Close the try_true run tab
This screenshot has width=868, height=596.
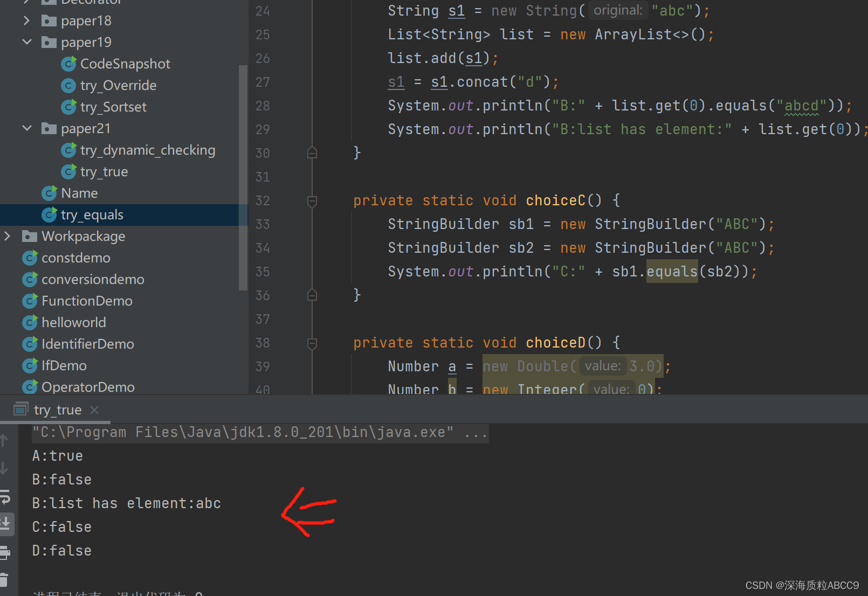point(94,410)
